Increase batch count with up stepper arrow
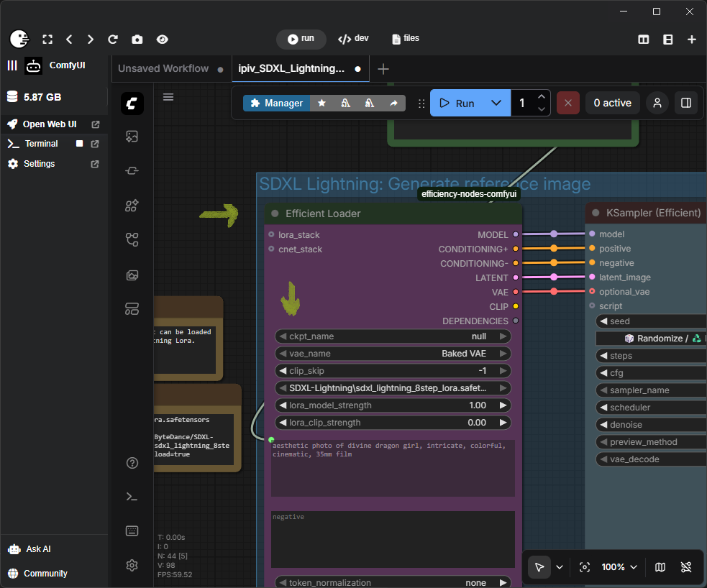707x588 pixels. pyautogui.click(x=543, y=95)
